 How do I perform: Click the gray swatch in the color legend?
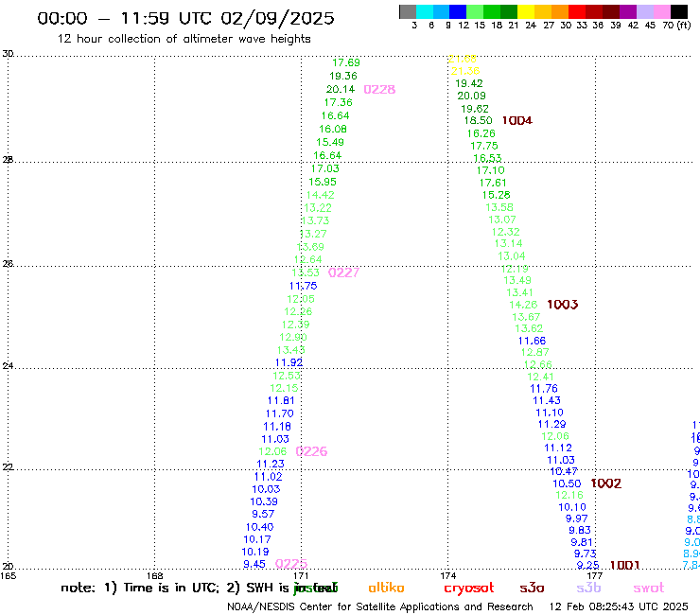tap(408, 11)
